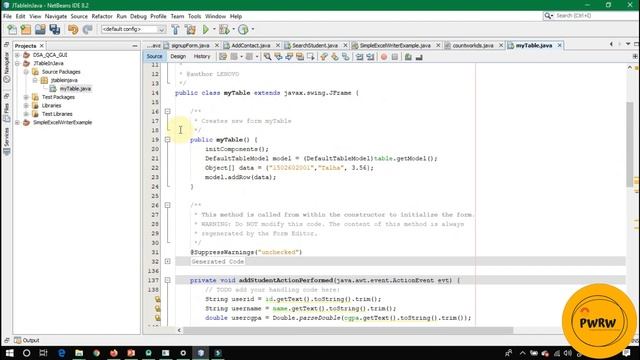Open the Run Project dropdown arrow
The width and height of the screenshot is (640, 360).
click(x=214, y=29)
